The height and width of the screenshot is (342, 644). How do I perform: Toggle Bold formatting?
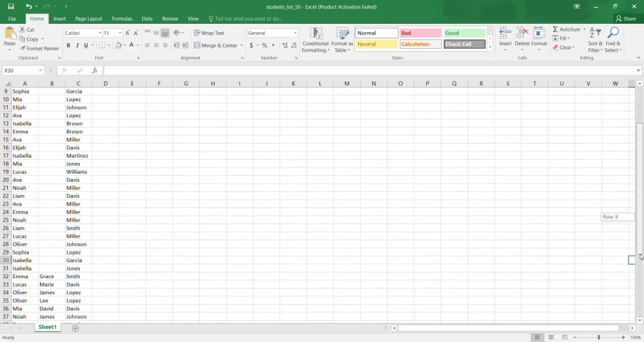(x=68, y=45)
